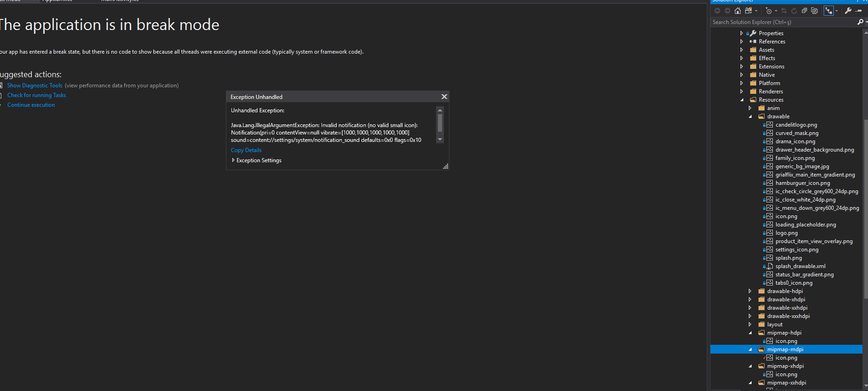Click the image icon beside candelitlogo.png
This screenshot has width=868, height=391.
pos(770,125)
